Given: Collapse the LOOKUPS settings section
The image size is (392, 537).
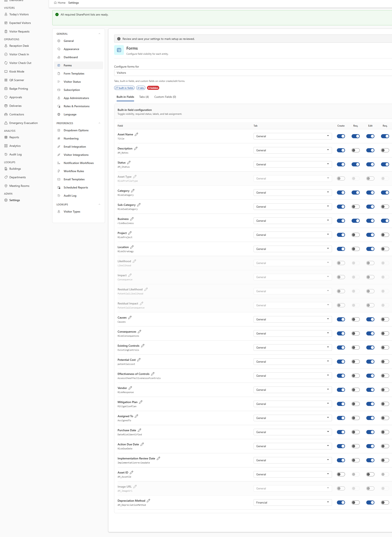Looking at the screenshot, I should [99, 204].
